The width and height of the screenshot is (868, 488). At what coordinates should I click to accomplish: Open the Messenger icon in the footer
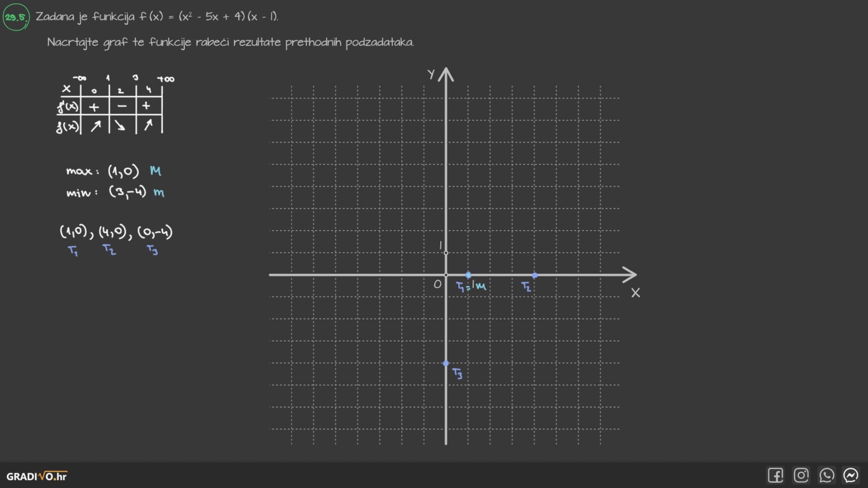click(851, 475)
